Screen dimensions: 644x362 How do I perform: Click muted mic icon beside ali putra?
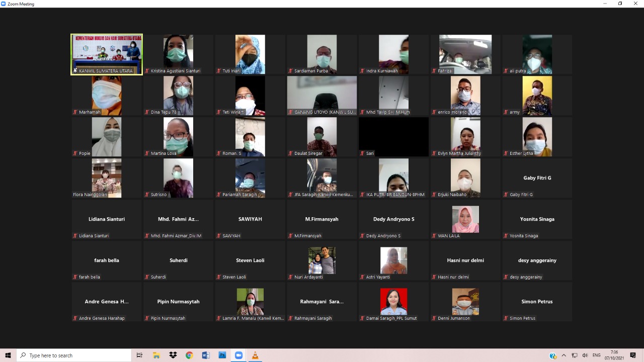(x=506, y=71)
